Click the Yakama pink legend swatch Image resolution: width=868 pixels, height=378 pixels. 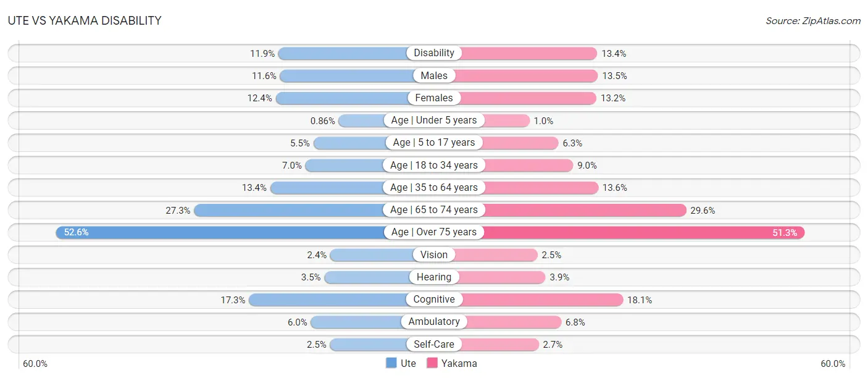pos(432,363)
